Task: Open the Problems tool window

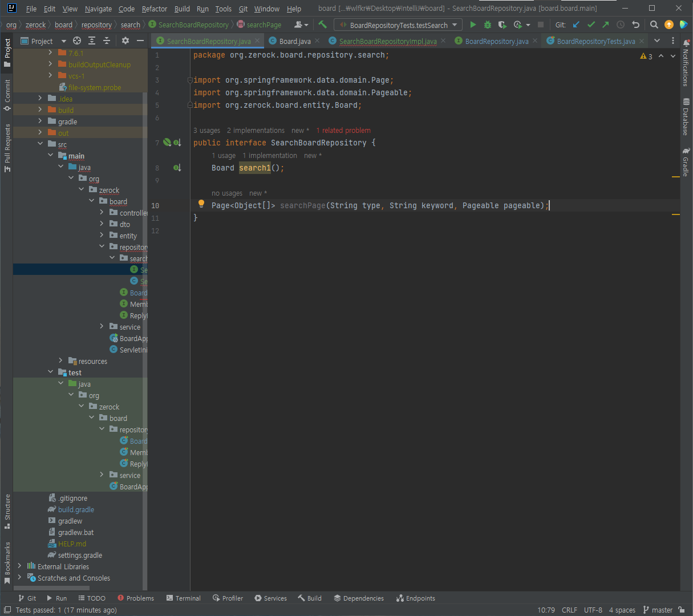Action: [136, 598]
